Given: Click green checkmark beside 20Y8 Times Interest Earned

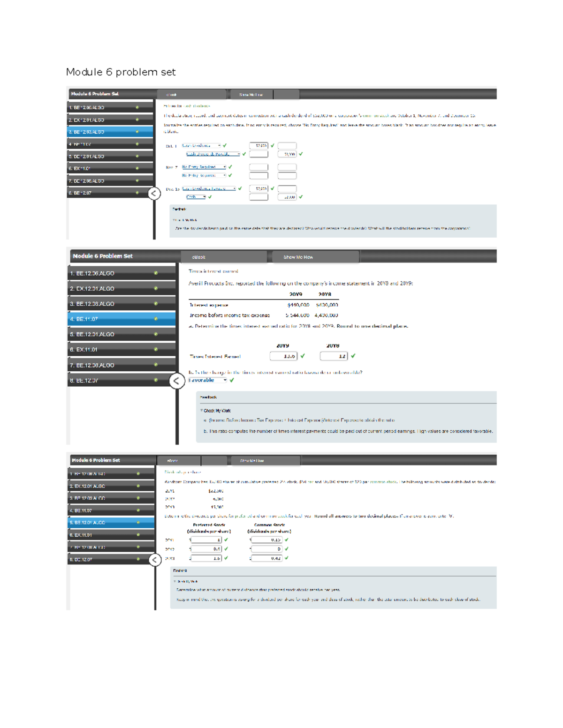Looking at the screenshot, I should click(353, 356).
